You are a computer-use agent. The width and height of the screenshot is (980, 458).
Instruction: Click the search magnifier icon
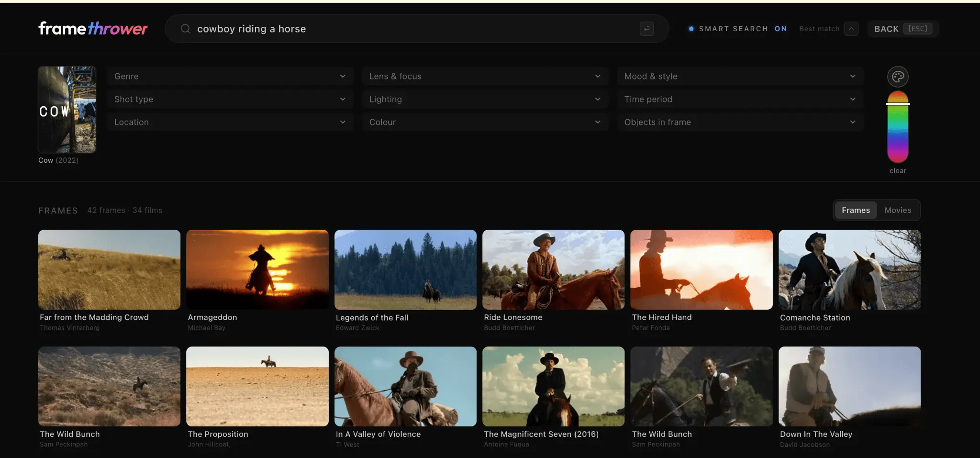pyautogui.click(x=185, y=29)
